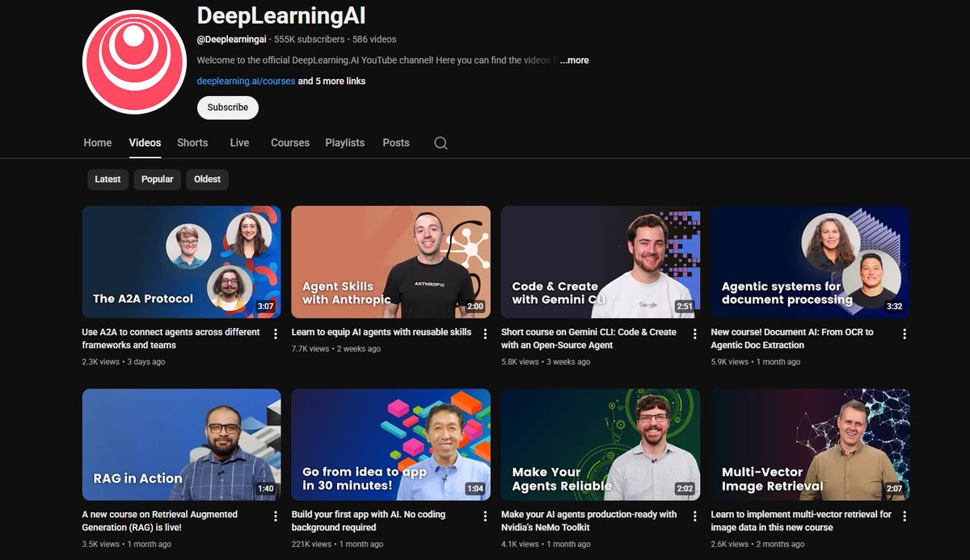Click title 'New course! Document AI: From OCR to Agentic'
Image resolution: width=970 pixels, height=560 pixels.
792,339
